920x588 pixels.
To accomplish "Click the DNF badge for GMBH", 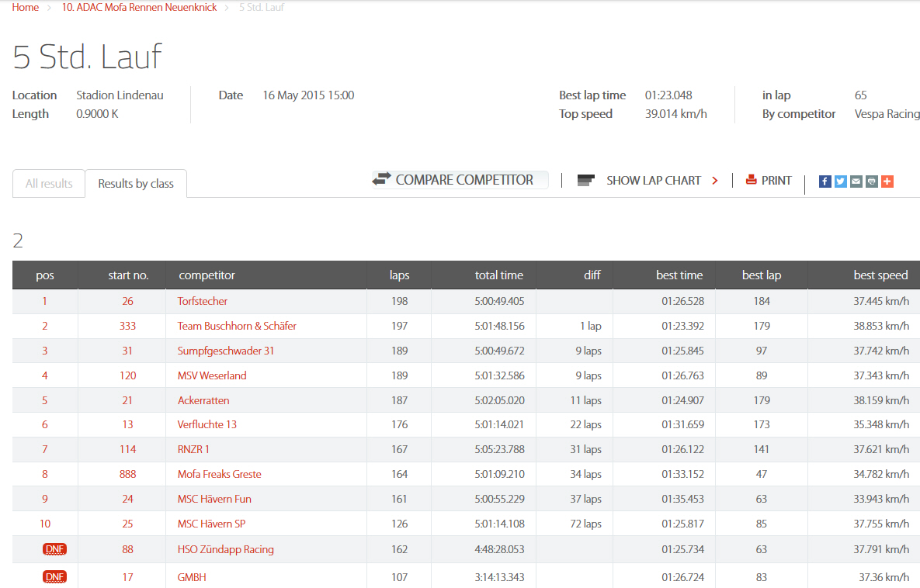I will [x=54, y=577].
